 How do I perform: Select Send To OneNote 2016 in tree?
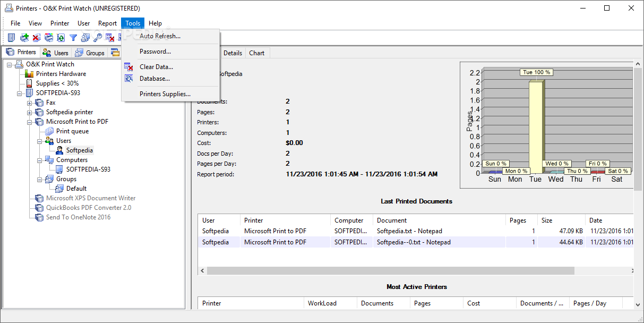pyautogui.click(x=79, y=217)
